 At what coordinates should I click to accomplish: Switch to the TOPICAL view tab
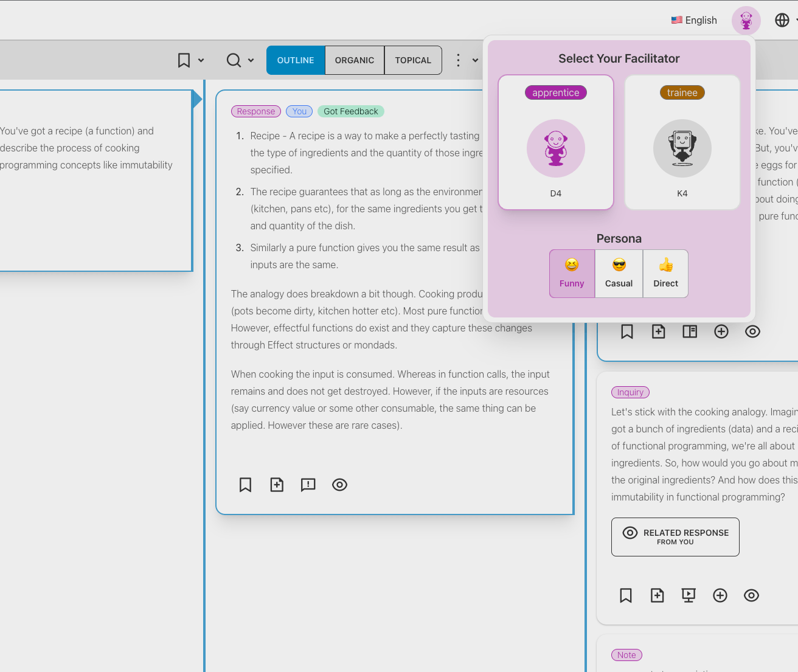(413, 60)
